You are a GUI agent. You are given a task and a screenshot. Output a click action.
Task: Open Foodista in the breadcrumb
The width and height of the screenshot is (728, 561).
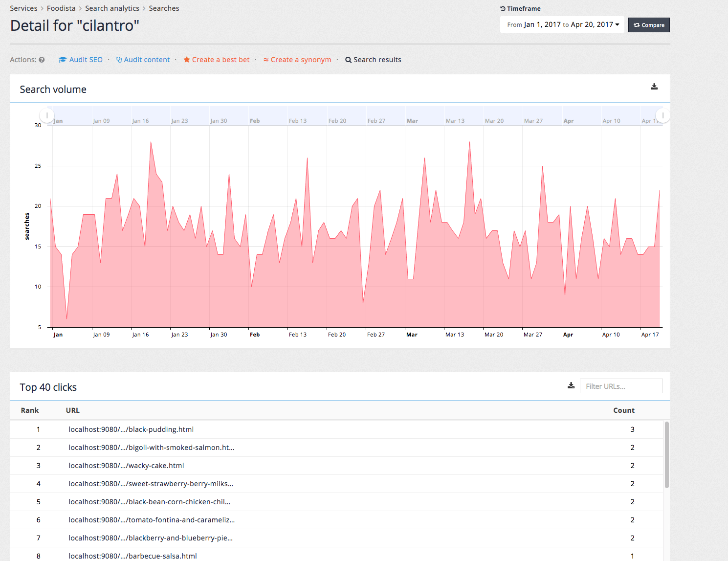(x=61, y=8)
